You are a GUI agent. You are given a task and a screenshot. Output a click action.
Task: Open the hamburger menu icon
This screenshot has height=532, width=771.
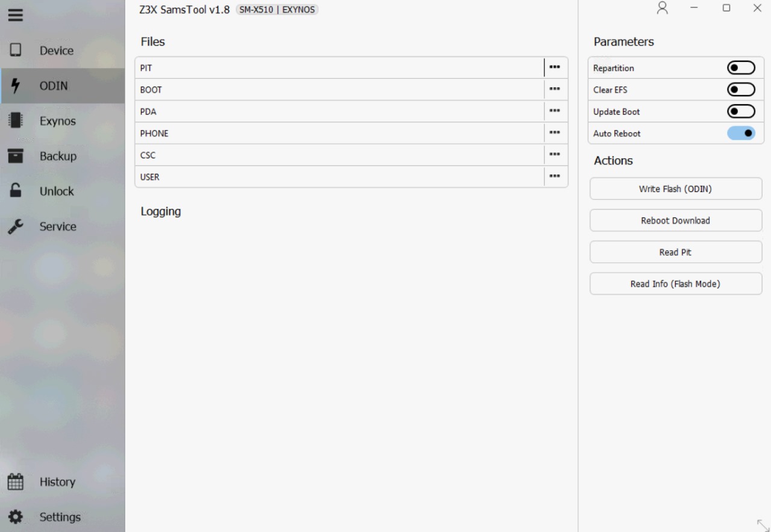click(15, 16)
